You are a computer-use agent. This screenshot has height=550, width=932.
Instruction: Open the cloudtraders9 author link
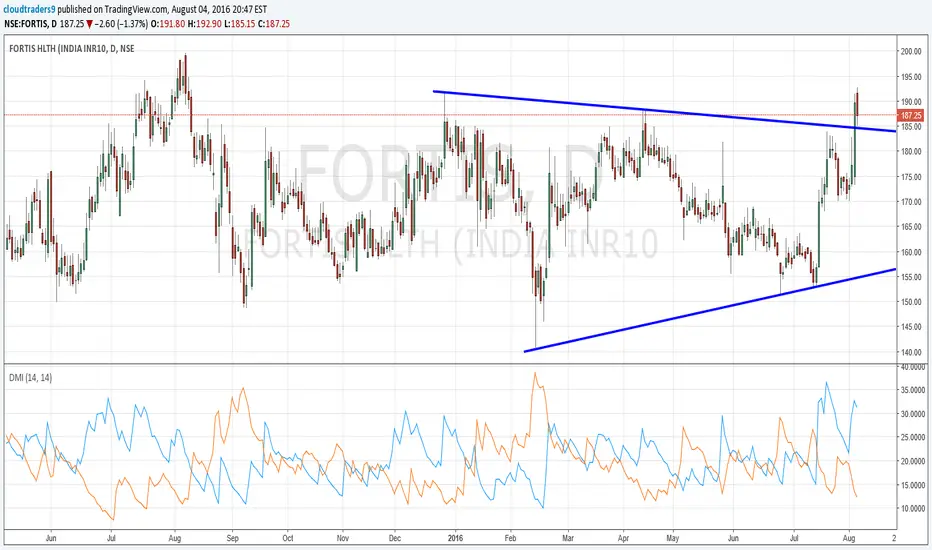coord(30,10)
